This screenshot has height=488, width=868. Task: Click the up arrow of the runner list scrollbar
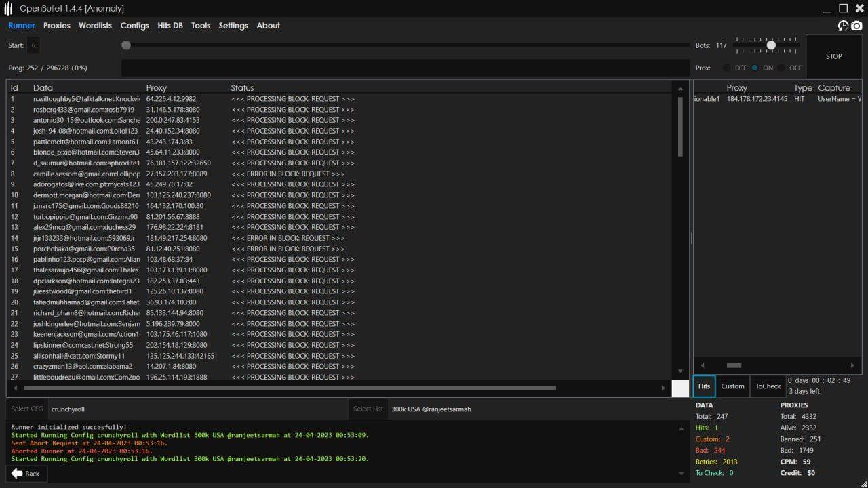click(x=680, y=88)
